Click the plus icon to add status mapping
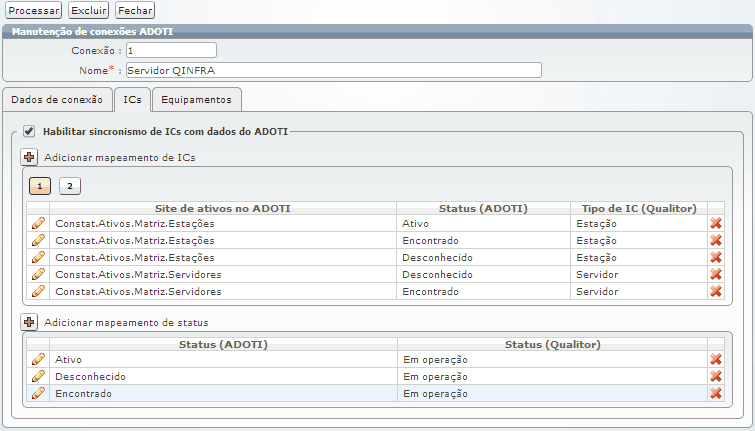 point(29,322)
